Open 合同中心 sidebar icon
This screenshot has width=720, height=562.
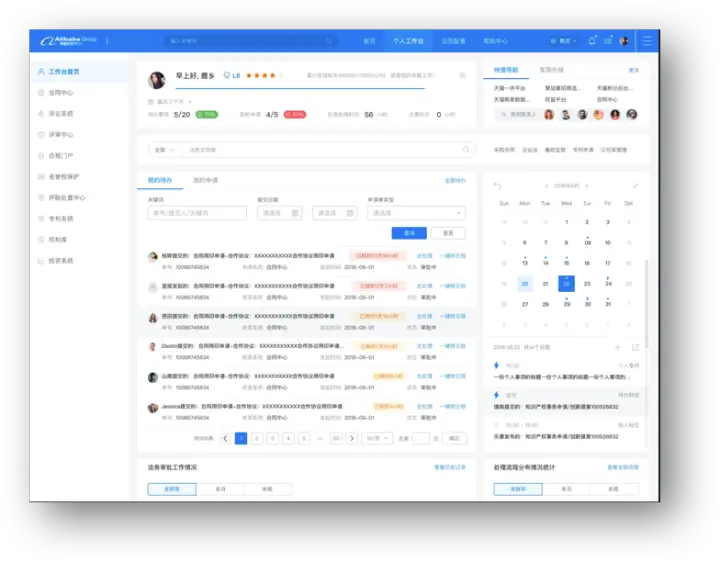41,93
